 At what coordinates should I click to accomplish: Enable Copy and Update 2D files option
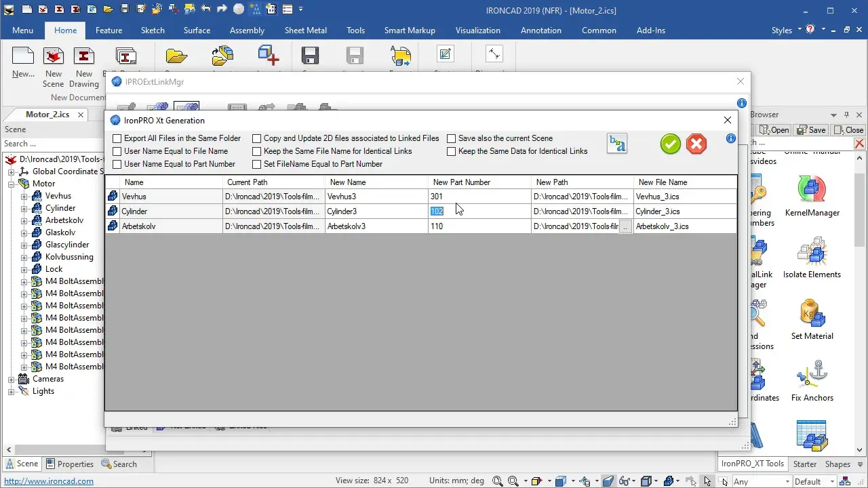[x=257, y=138]
